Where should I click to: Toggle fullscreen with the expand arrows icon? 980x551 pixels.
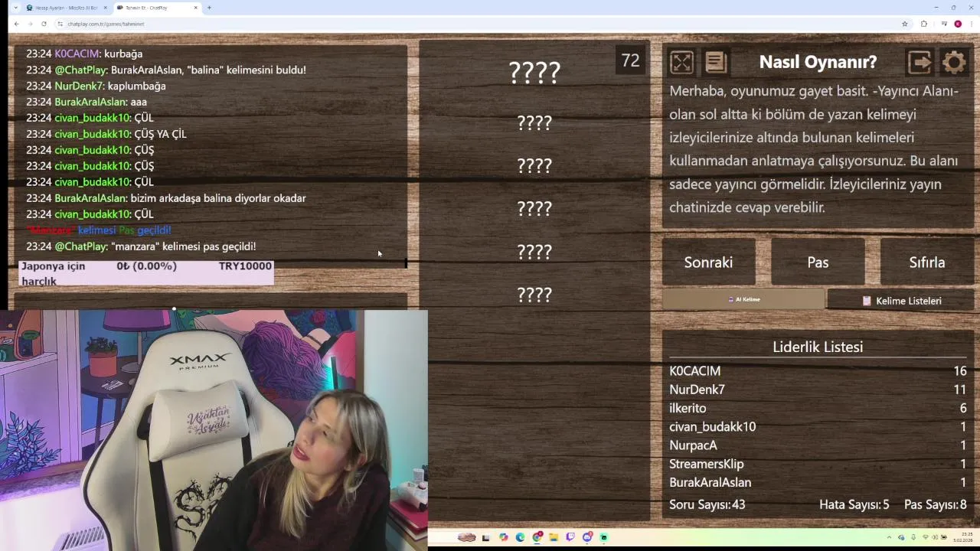click(681, 62)
